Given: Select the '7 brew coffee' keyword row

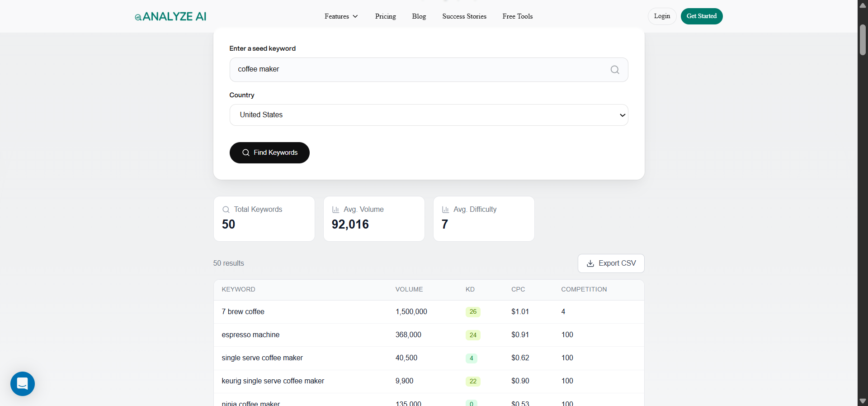Looking at the screenshot, I should pos(429,312).
